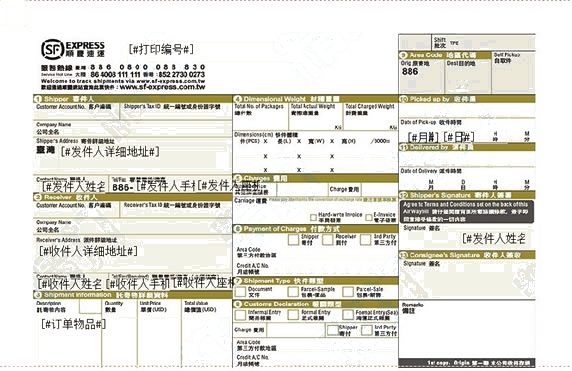Check Shipper under Payment of Charges
The width and height of the screenshot is (572, 371).
[x=293, y=240]
